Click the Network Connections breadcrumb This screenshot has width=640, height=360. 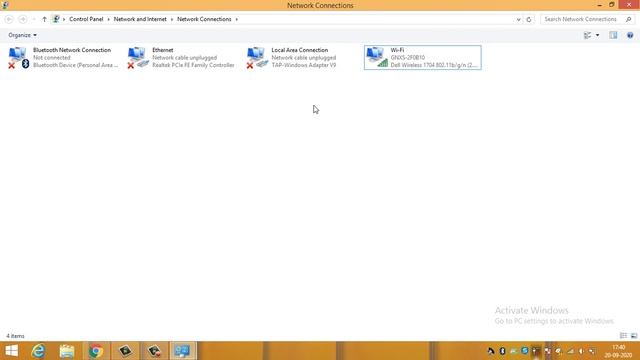coord(204,19)
